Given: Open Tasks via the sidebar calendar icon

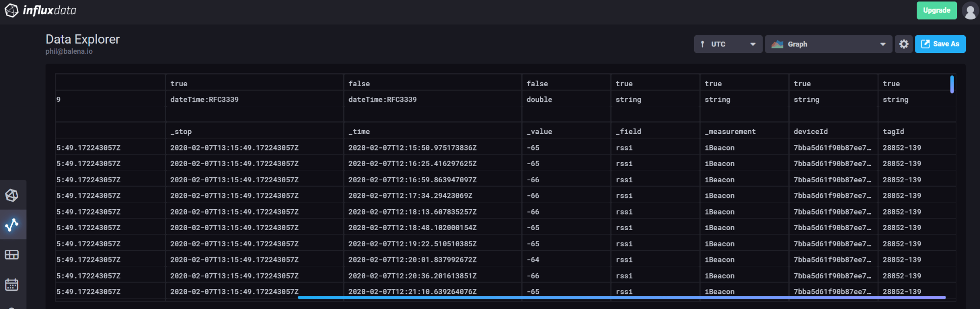Looking at the screenshot, I should 12,285.
